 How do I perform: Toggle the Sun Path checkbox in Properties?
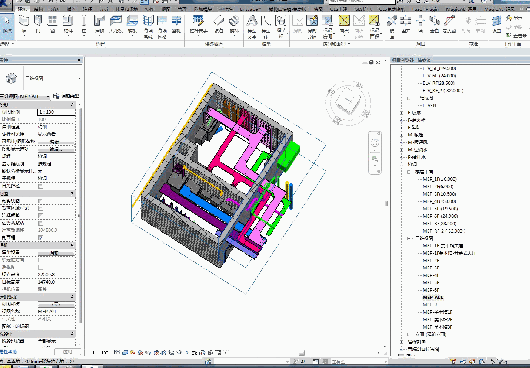41,186
